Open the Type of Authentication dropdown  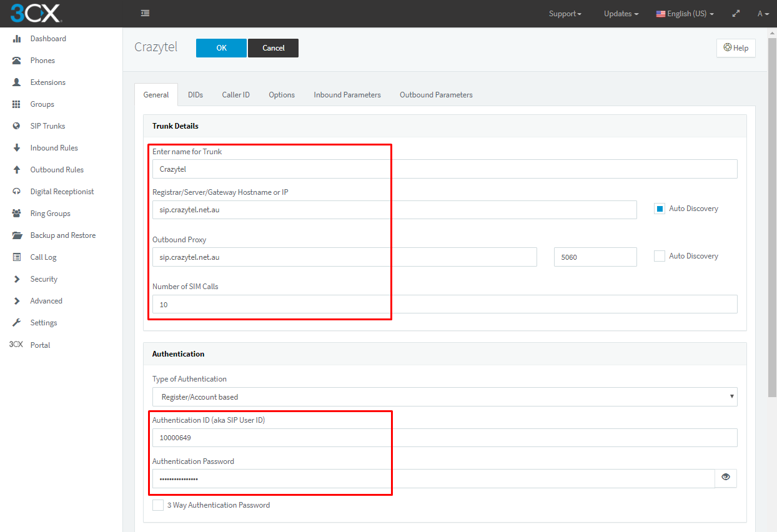444,397
